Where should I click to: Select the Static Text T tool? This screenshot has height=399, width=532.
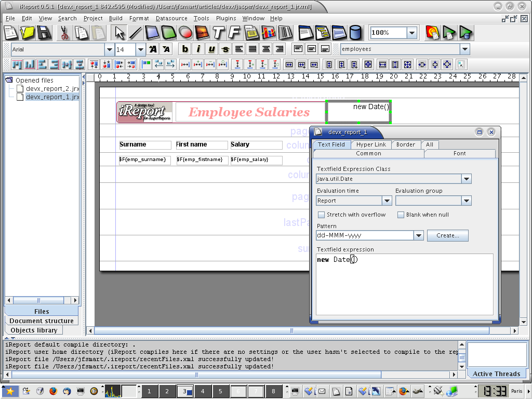tap(218, 33)
